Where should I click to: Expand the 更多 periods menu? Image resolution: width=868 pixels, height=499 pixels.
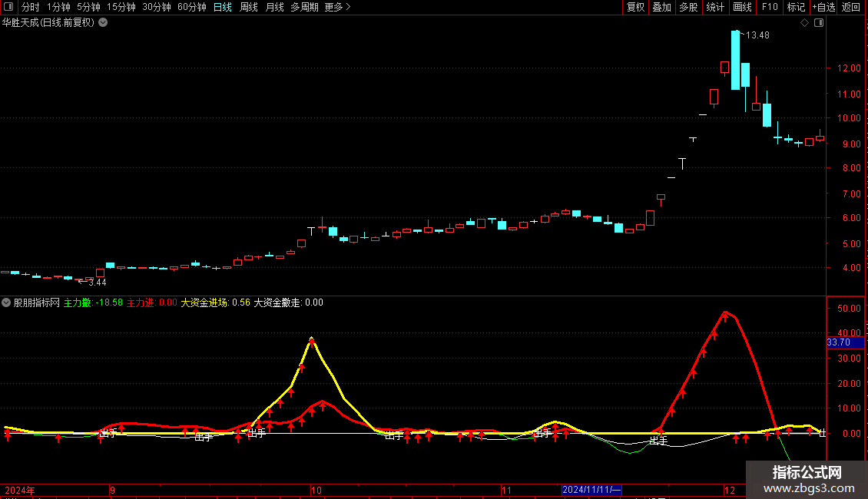337,7
